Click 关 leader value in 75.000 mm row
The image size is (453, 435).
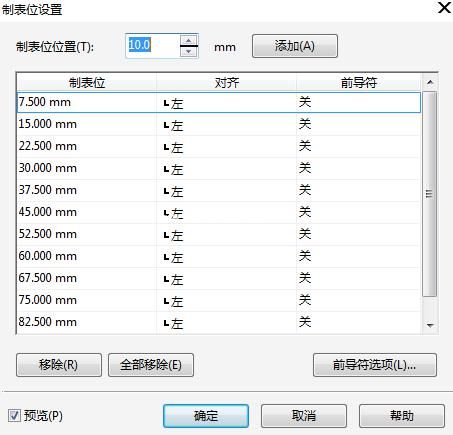[305, 300]
